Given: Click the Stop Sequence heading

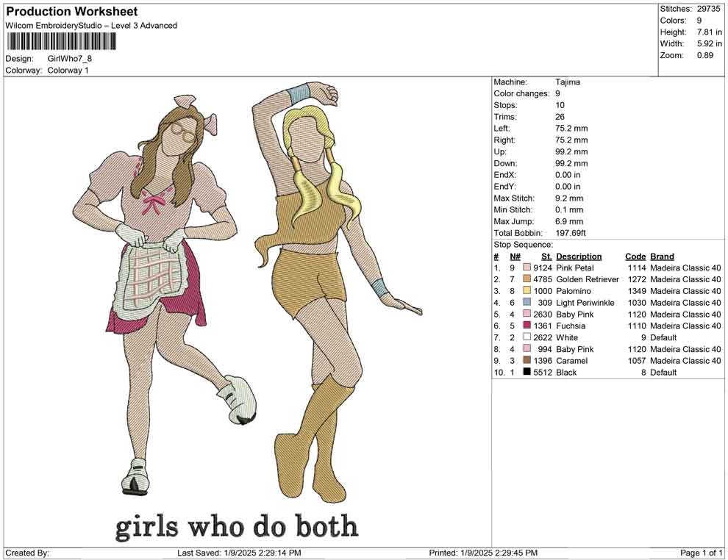Looking at the screenshot, I should coord(523,244).
